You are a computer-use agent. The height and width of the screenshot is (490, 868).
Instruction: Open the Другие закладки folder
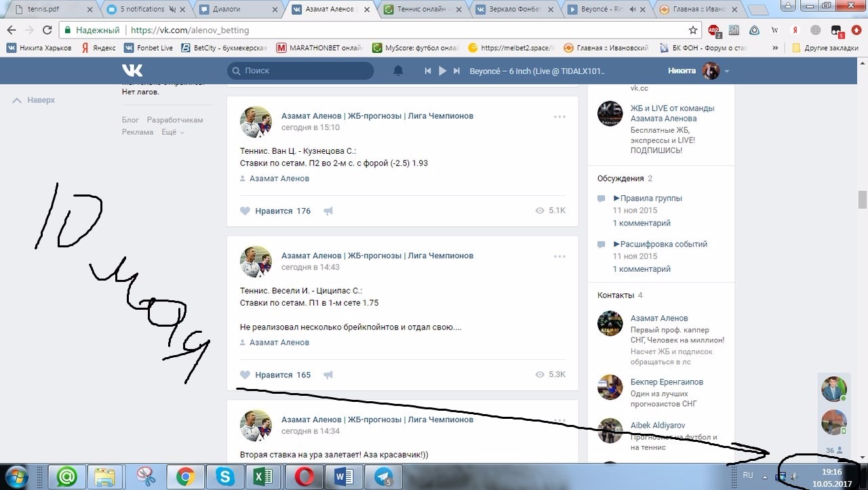coord(826,48)
